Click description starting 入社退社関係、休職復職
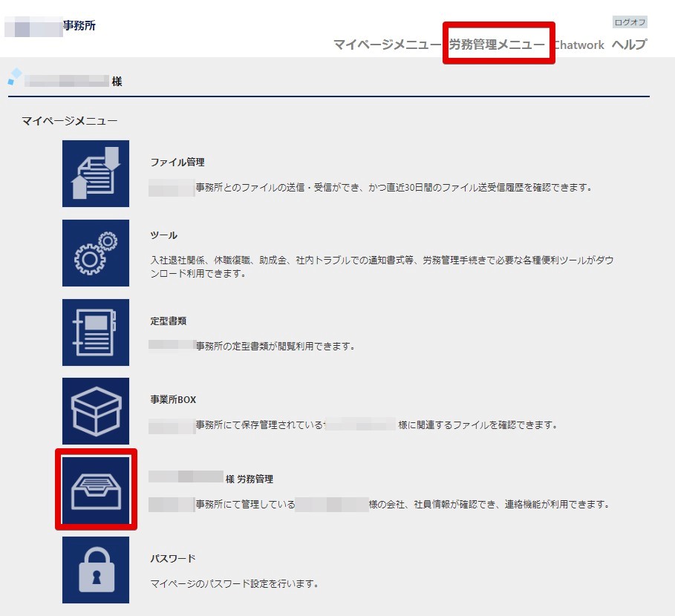This screenshot has height=616, width=675. coord(382,266)
